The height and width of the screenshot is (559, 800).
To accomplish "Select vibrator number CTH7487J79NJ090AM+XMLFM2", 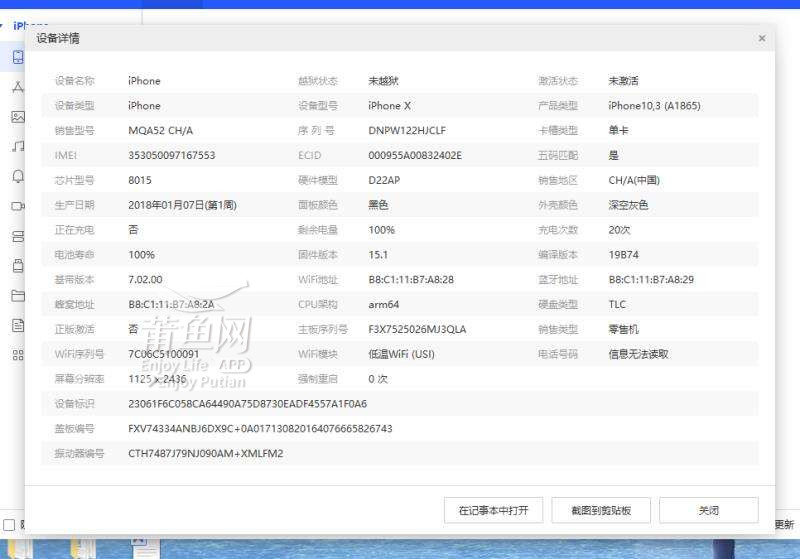I will click(x=206, y=453).
